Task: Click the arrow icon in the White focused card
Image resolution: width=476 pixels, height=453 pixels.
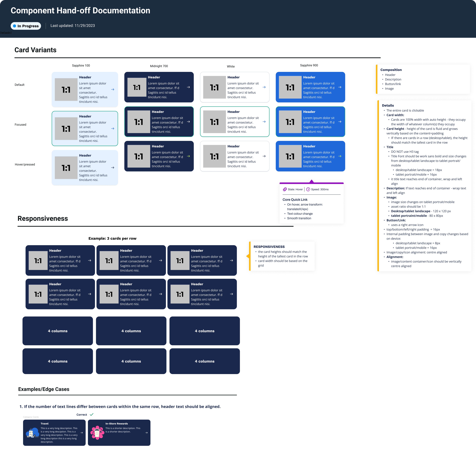Action: tap(264, 122)
